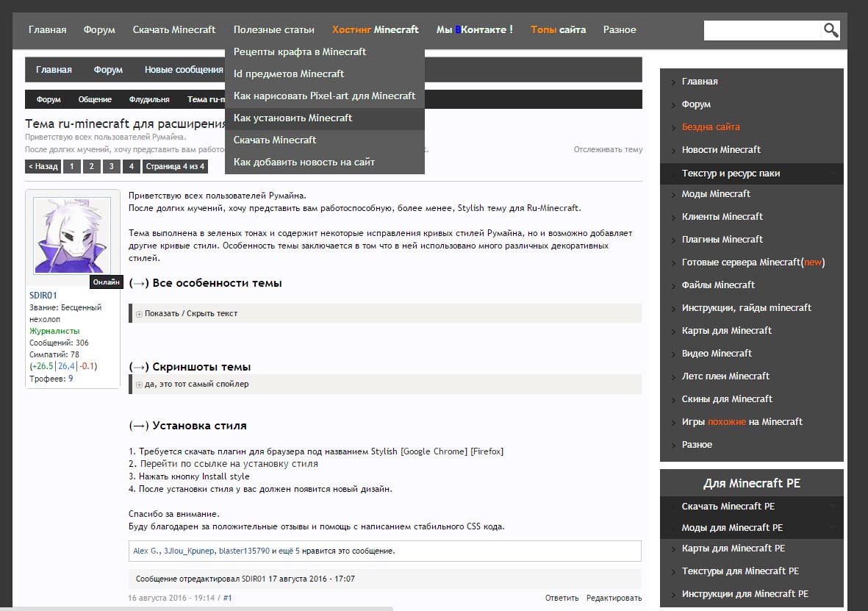868x611 pixels.
Task: Go to page 4 of the thread
Action: pos(132,166)
